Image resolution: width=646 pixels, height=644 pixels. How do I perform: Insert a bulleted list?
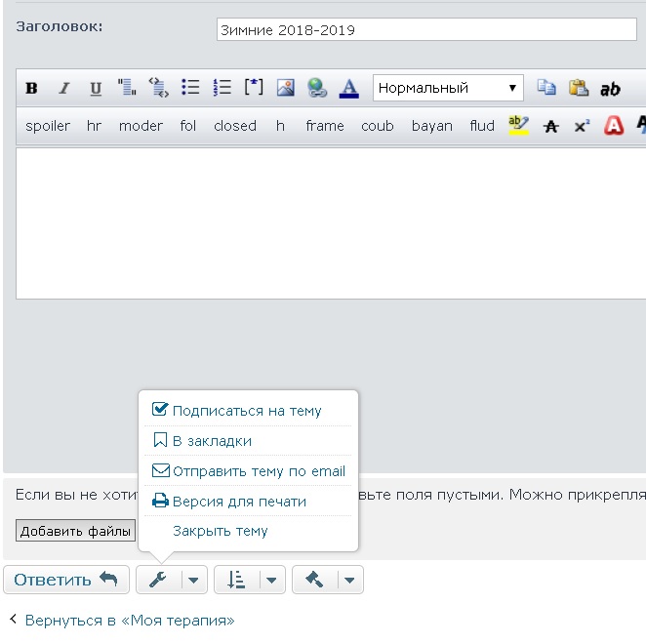pos(190,88)
